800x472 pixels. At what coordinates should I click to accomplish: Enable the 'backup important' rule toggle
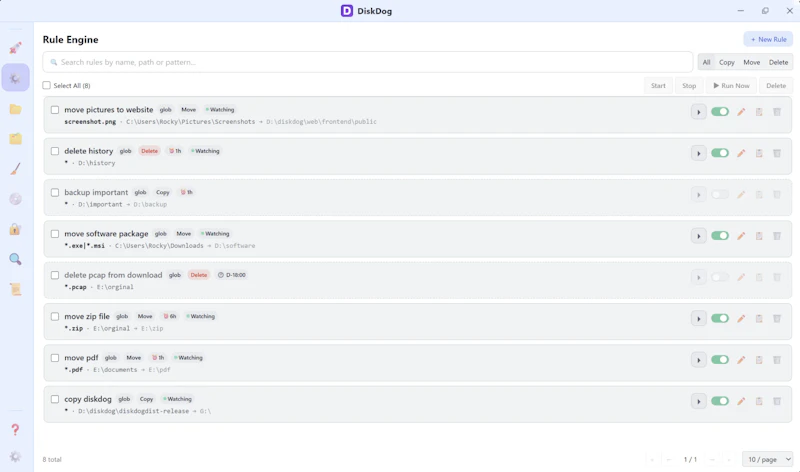click(x=720, y=194)
